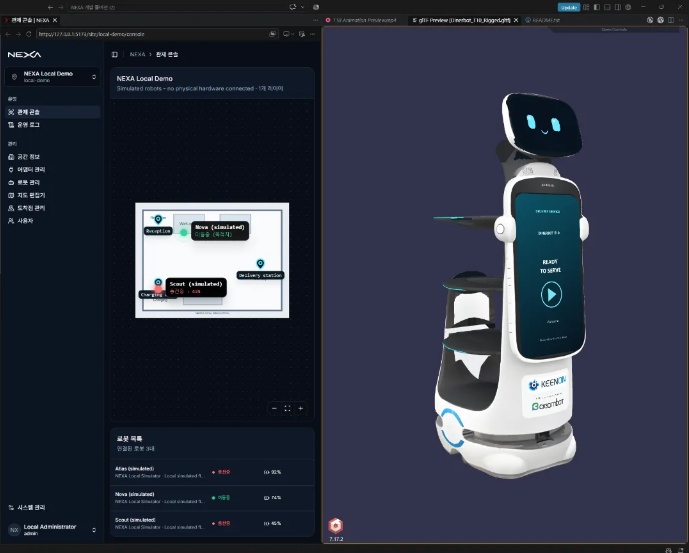Navigate back with the title bar arrow

50,7
